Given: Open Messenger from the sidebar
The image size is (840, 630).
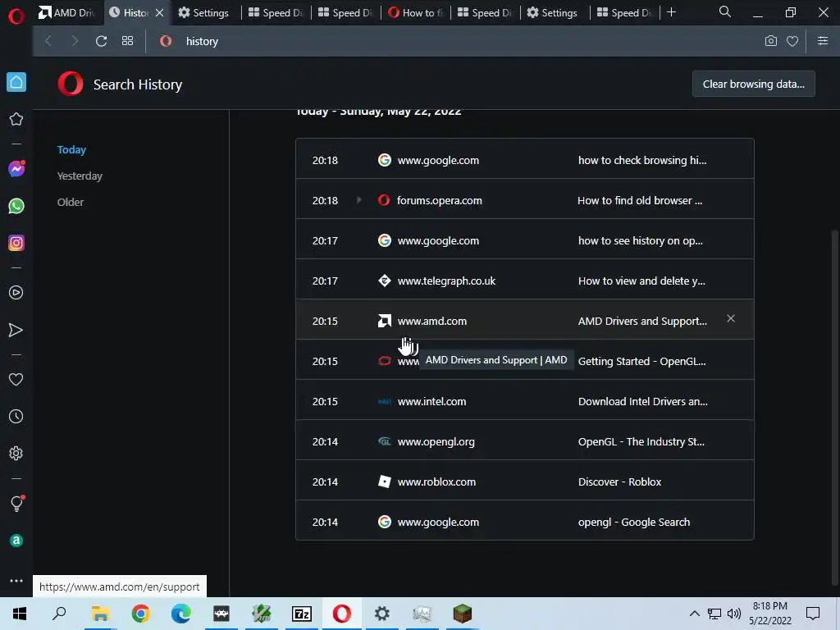Looking at the screenshot, I should pyautogui.click(x=16, y=169).
